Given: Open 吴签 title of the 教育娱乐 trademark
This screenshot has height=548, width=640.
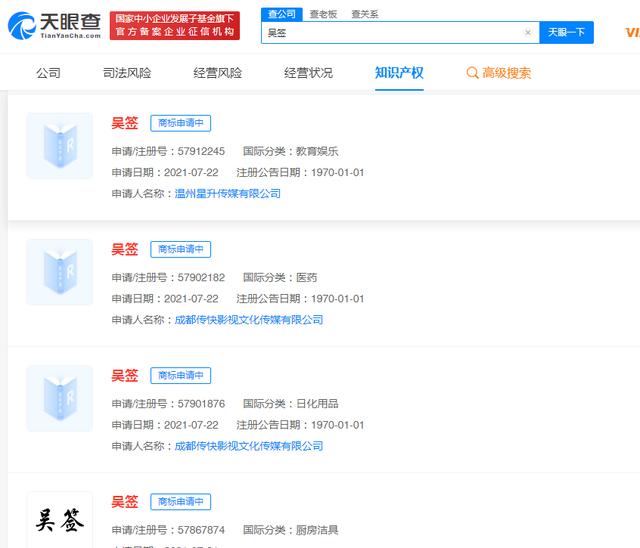Looking at the screenshot, I should (x=125, y=123).
